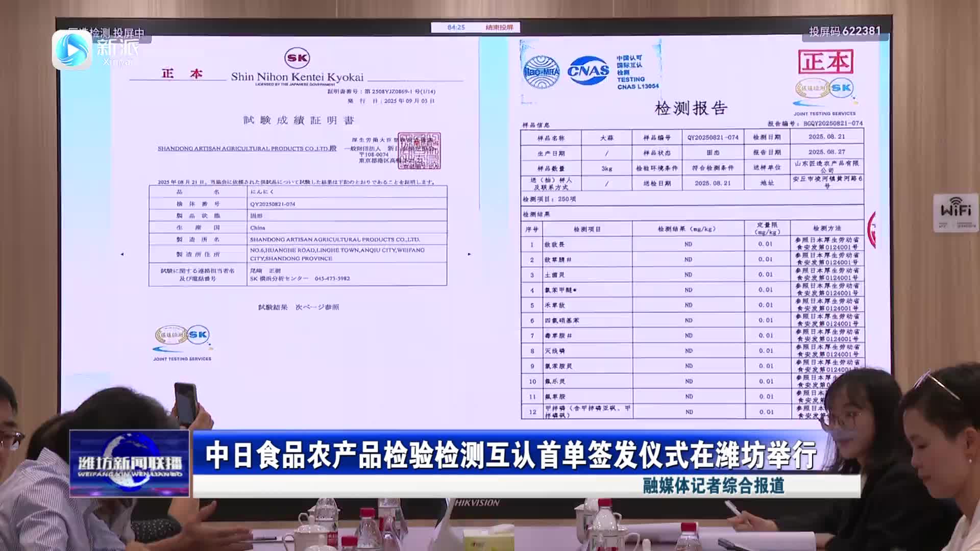Image resolution: width=980 pixels, height=551 pixels.
Task: Go to the previous page with the left arrow beside the certificate
Action: tap(122, 254)
